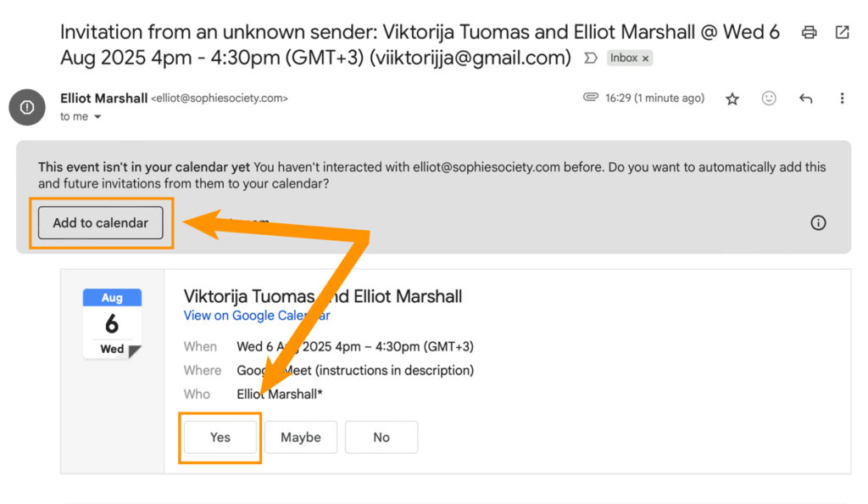Image resolution: width=868 pixels, height=504 pixels.
Task: Expand the "to me" recipient details
Action: (97, 117)
